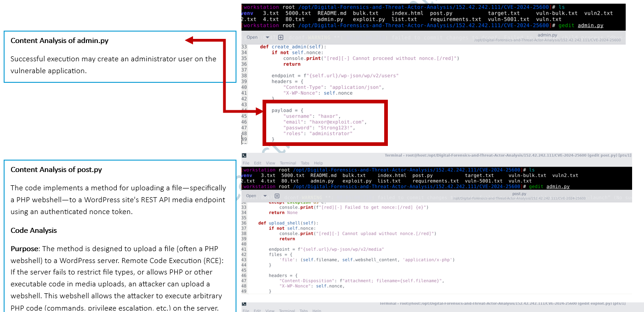Click "Content Analysis of post.py" heading
Image resolution: width=644 pixels, height=312 pixels.
(x=56, y=170)
